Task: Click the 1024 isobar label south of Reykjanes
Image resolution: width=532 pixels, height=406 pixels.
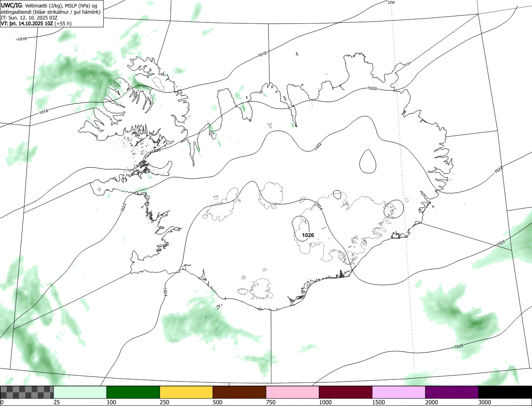Action: click(x=165, y=292)
